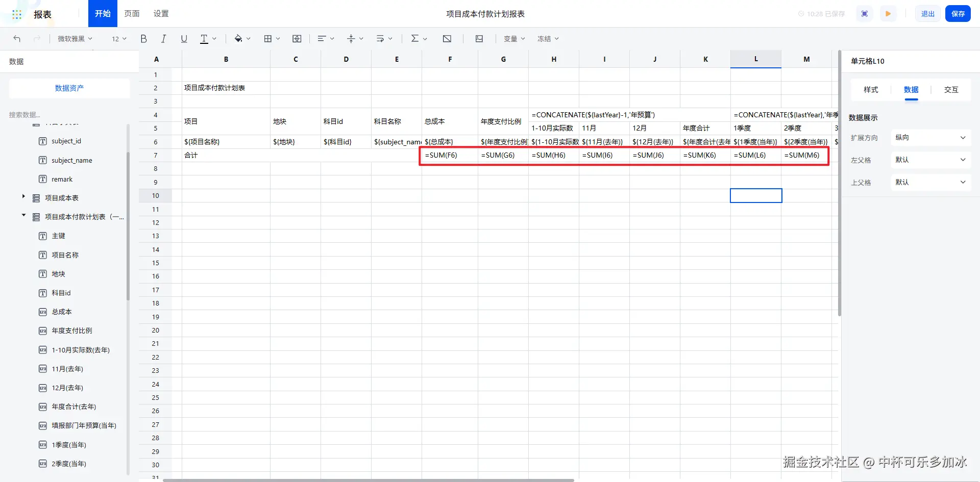Switch to the 开始 tab

[x=103, y=14]
